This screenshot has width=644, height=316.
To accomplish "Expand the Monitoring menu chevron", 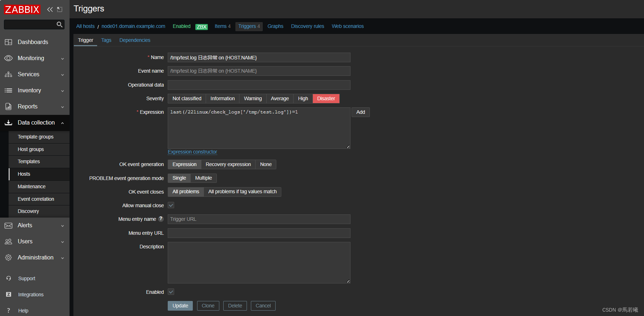I will coord(62,59).
